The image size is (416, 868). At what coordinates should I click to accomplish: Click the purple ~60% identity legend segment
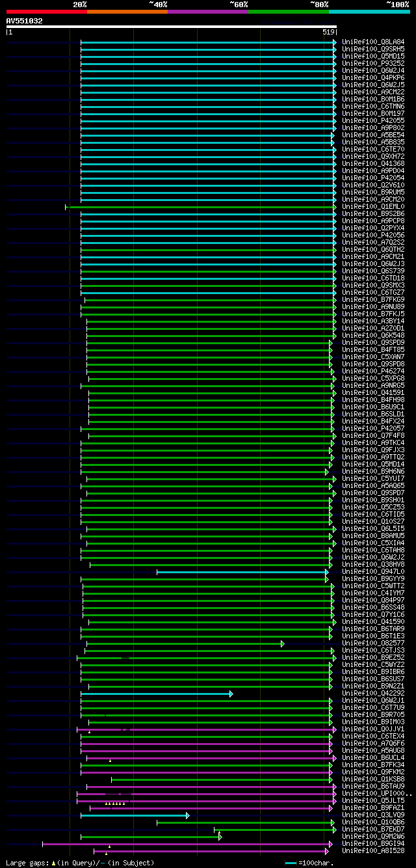pyautogui.click(x=207, y=12)
